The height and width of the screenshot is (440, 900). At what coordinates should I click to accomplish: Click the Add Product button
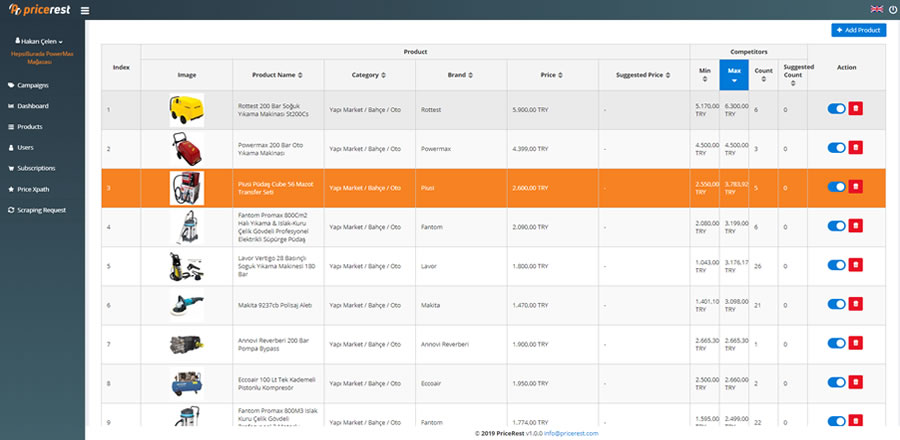(x=858, y=30)
